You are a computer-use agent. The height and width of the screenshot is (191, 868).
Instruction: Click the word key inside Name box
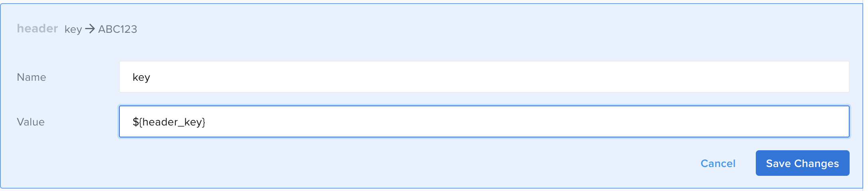click(141, 78)
